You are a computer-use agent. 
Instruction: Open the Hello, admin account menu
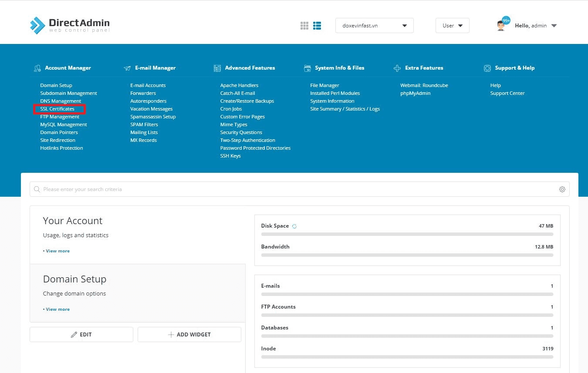click(x=536, y=26)
